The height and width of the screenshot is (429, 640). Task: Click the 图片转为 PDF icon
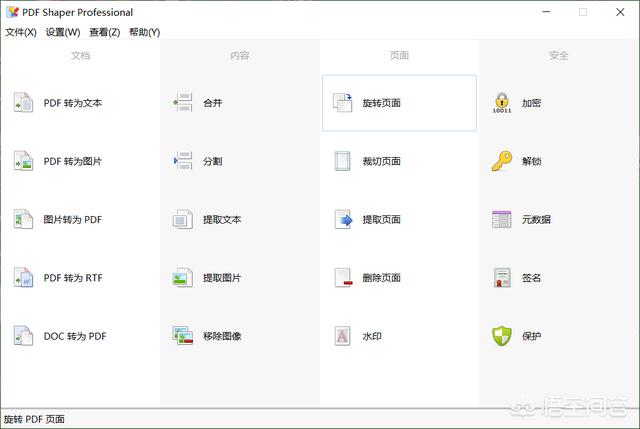pyautogui.click(x=23, y=219)
